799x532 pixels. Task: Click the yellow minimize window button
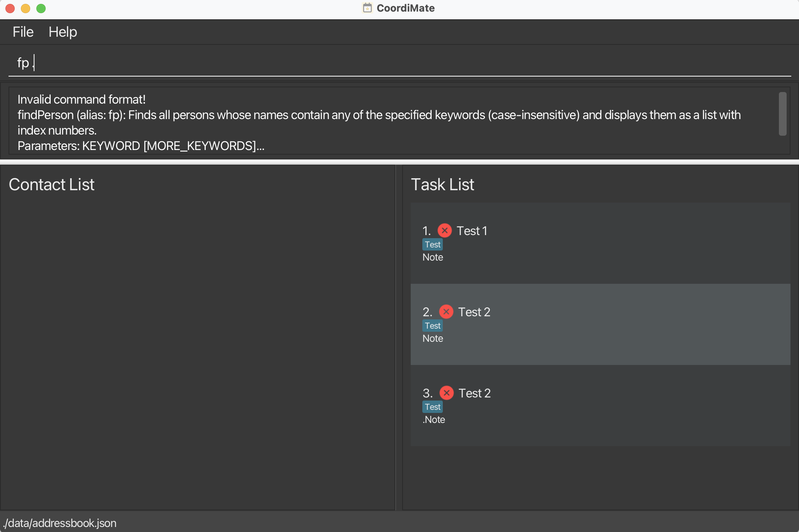click(26, 9)
